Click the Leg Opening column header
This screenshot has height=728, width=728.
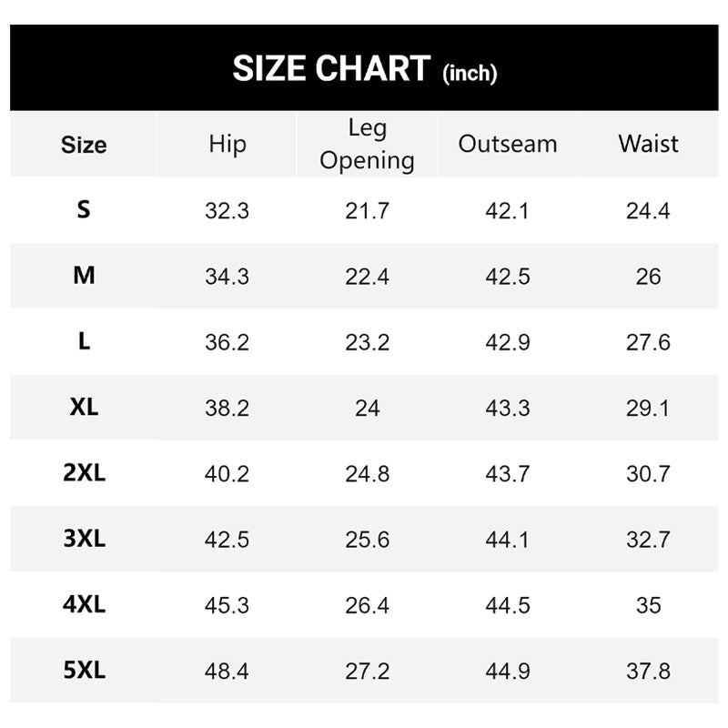coord(367,145)
